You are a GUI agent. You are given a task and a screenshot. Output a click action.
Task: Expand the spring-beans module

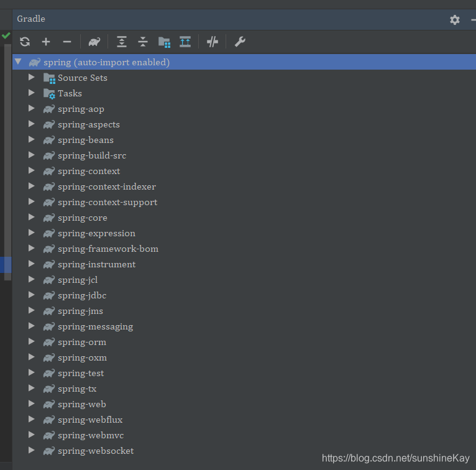pos(31,139)
